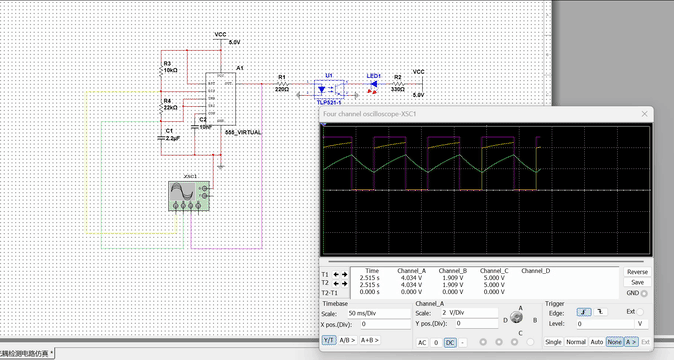674x360 pixels.
Task: Move cursor T1 right with arrow
Action: click(x=344, y=275)
